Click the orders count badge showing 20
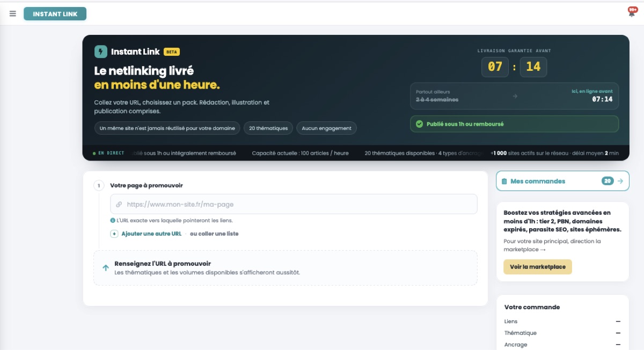Viewport: 644px width, 350px height. click(608, 181)
